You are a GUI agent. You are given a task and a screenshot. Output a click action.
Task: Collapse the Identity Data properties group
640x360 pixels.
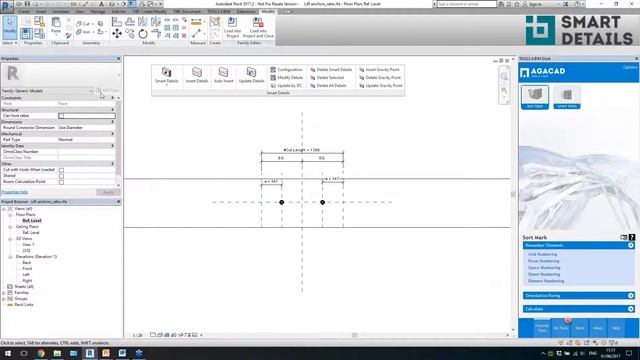(113, 146)
